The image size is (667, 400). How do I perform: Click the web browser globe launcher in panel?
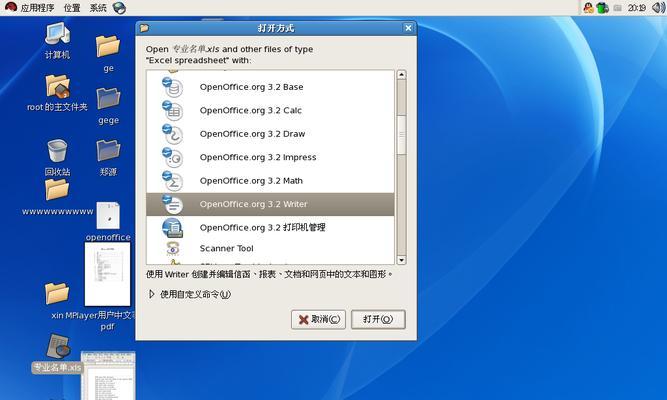pyautogui.click(x=120, y=8)
